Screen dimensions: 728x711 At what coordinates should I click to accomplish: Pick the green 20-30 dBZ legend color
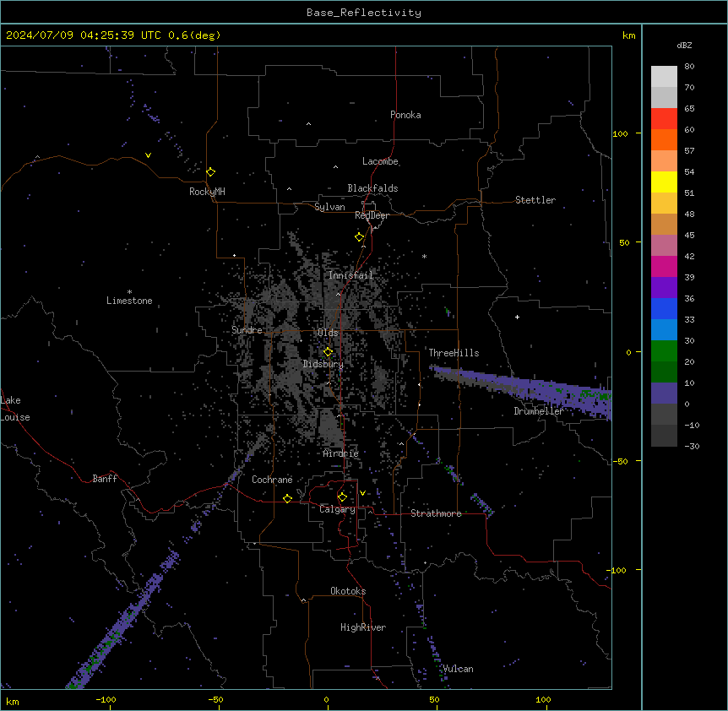point(664,351)
